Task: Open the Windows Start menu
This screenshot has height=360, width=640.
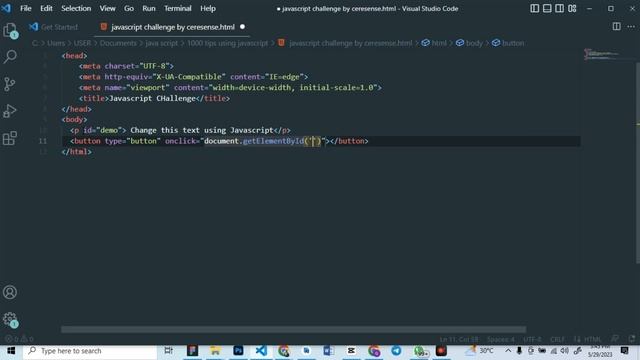Action: coord(11,351)
